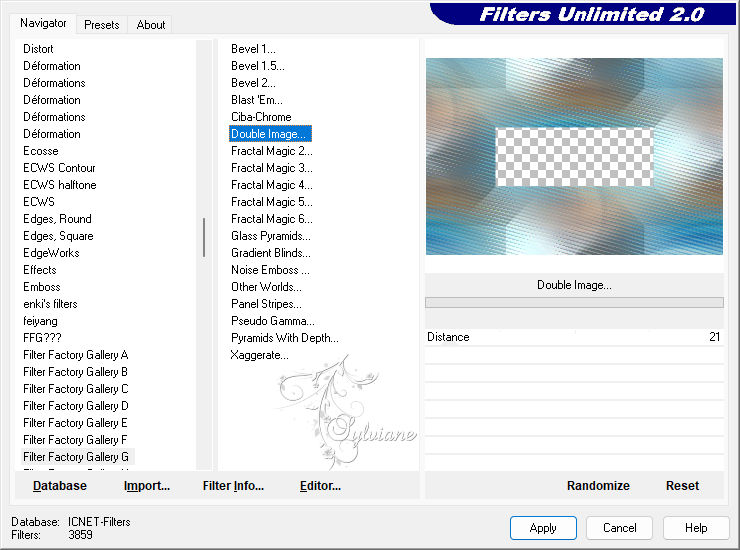
Task: Choose Fractal Magic 3... filter
Action: coord(271,168)
